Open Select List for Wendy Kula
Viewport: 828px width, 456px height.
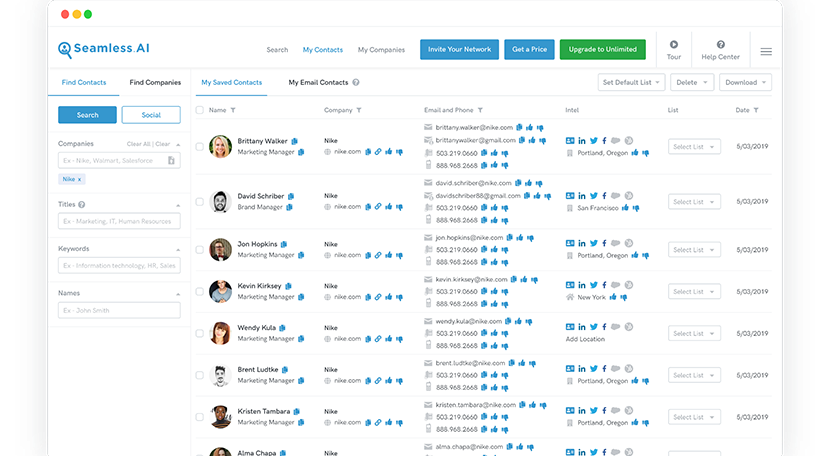pyautogui.click(x=694, y=334)
